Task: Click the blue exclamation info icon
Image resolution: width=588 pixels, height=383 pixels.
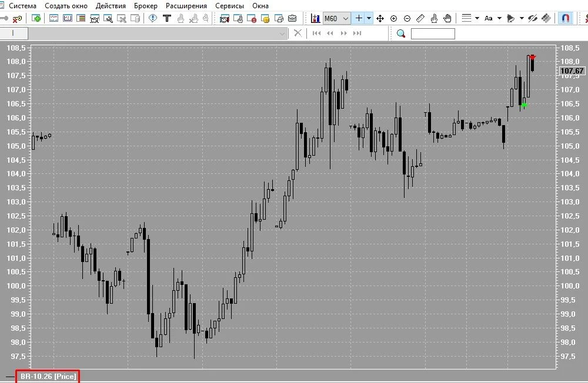Action: (153, 18)
